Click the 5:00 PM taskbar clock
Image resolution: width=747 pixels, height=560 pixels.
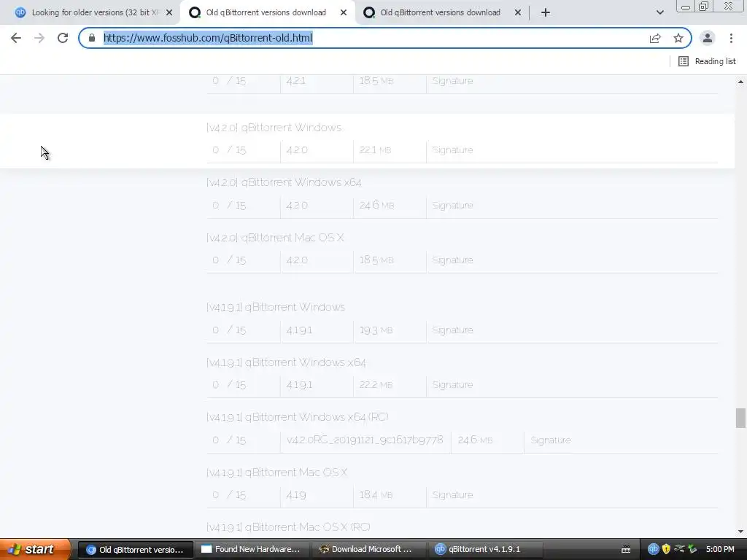[x=720, y=549]
